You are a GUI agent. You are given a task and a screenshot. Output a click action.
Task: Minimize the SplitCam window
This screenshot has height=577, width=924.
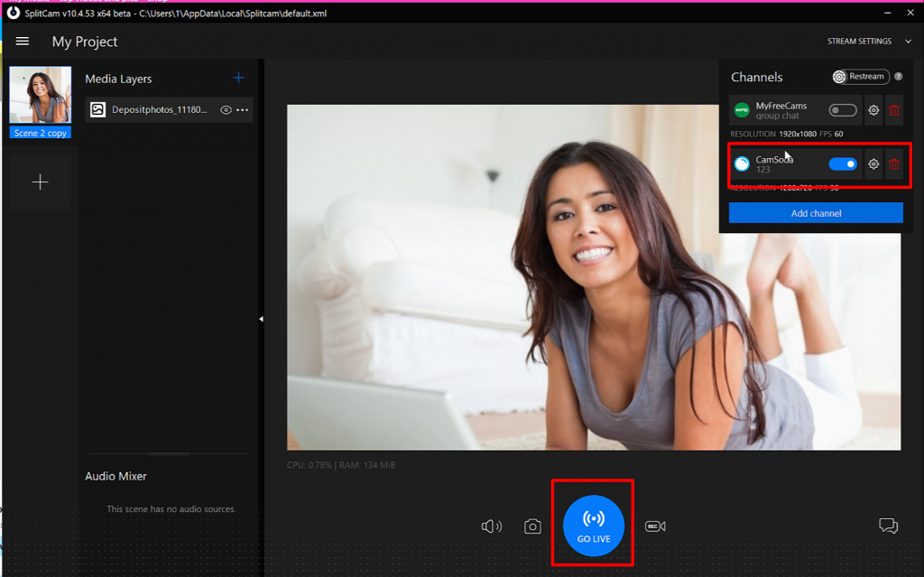888,13
